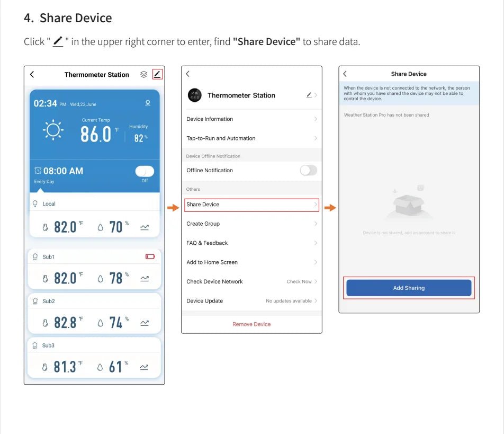Tap the Sub1 low battery indicator
Image resolution: width=504 pixels, height=434 pixels.
click(x=150, y=256)
